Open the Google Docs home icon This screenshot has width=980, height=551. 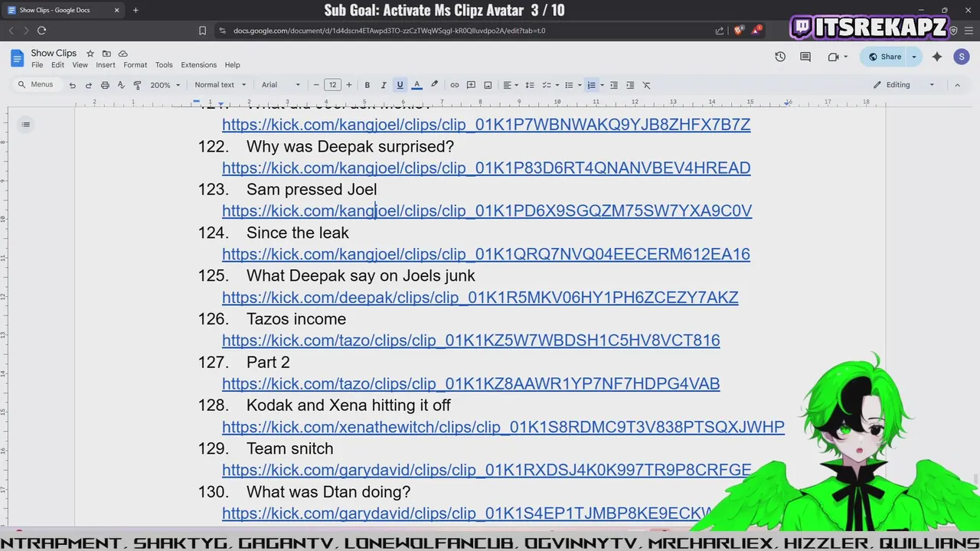click(x=17, y=58)
